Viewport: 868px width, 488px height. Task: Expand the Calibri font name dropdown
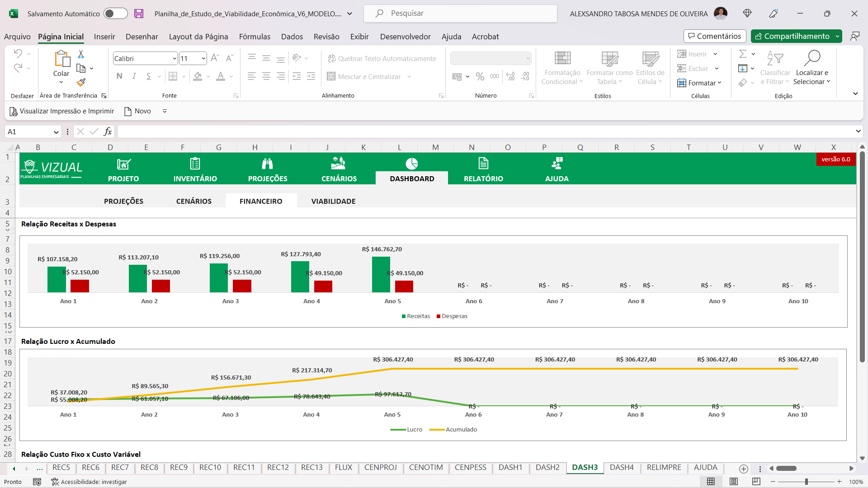tap(175, 59)
